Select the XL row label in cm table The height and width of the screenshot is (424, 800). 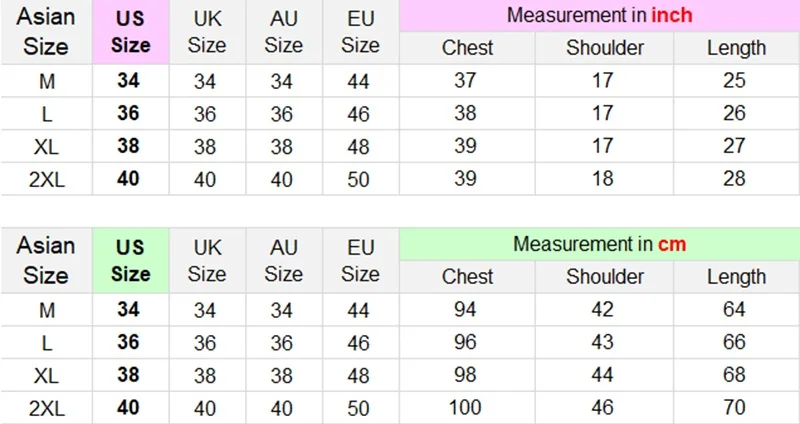click(x=47, y=375)
